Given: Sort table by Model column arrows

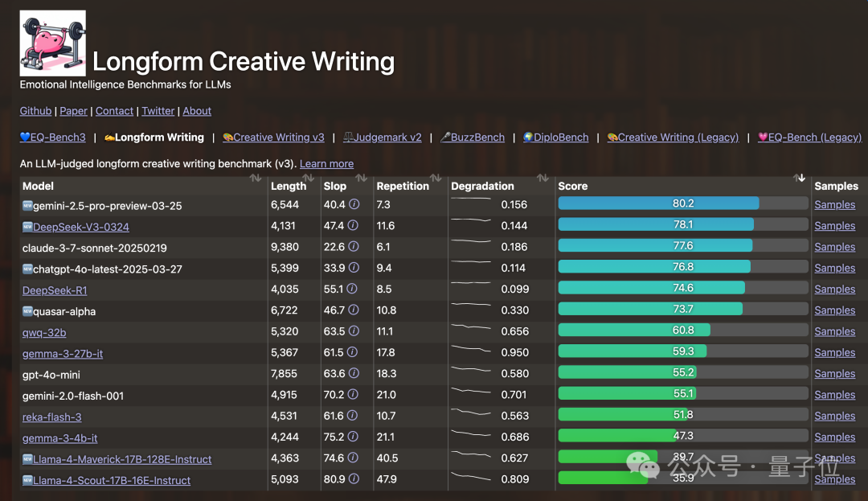Looking at the screenshot, I should [x=256, y=178].
